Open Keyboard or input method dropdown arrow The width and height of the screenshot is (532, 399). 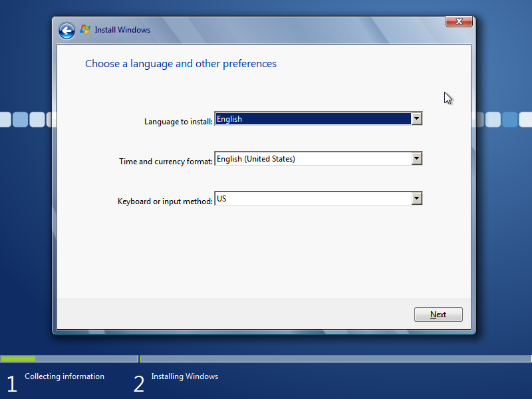[x=417, y=198]
